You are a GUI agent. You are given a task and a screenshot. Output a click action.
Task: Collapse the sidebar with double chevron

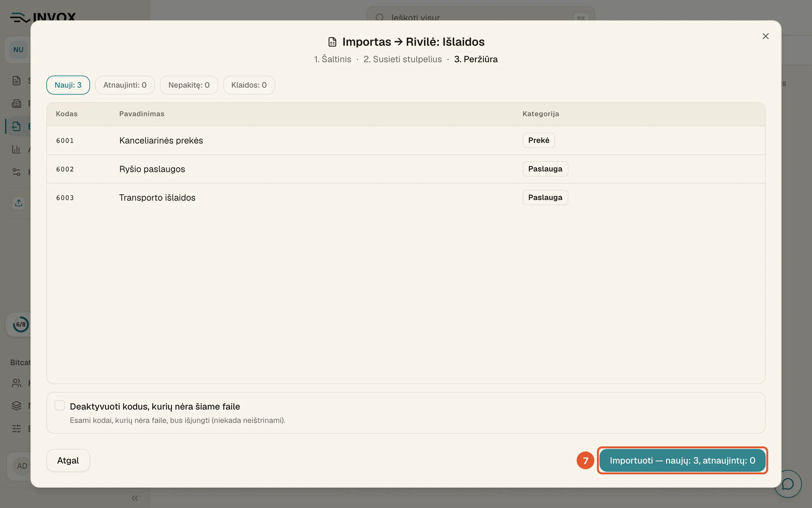click(x=135, y=498)
